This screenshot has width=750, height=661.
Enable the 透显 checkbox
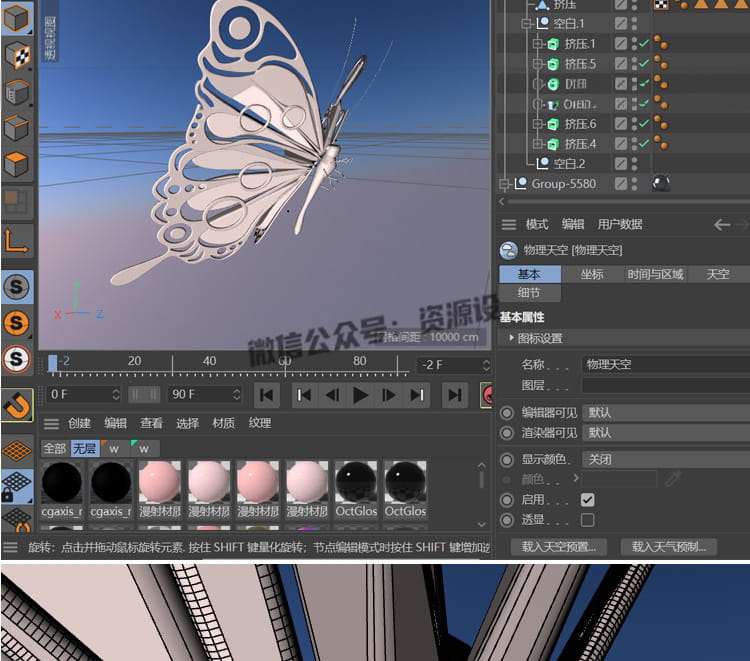coord(587,520)
